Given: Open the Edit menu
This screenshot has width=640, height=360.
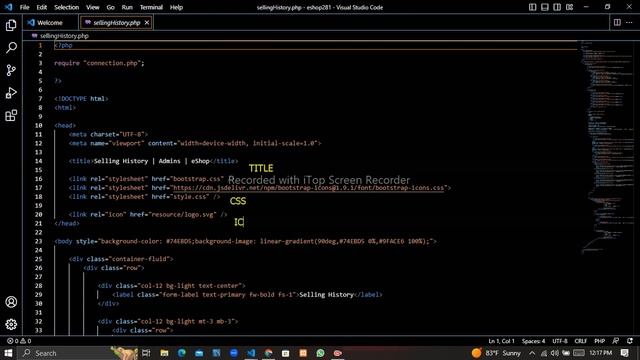Looking at the screenshot, I should click(42, 7).
